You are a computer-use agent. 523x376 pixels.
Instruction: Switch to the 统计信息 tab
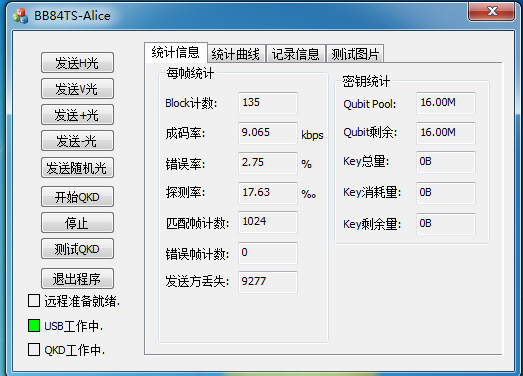pos(176,52)
